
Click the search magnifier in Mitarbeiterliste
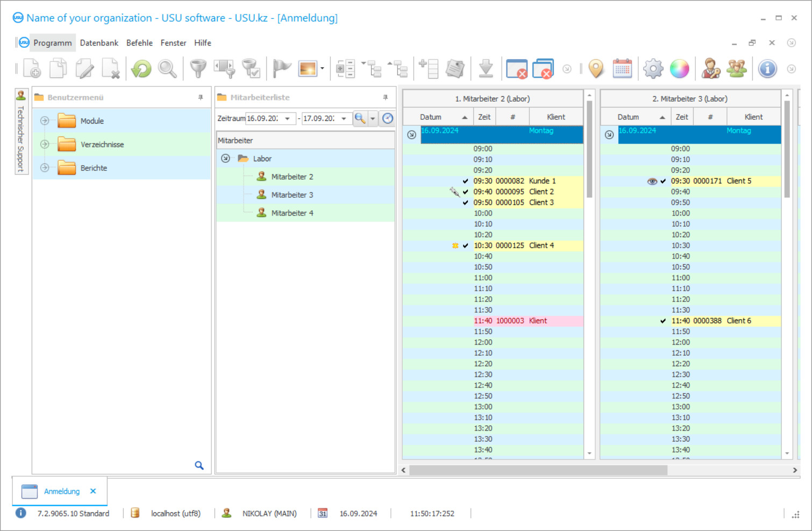coord(360,118)
